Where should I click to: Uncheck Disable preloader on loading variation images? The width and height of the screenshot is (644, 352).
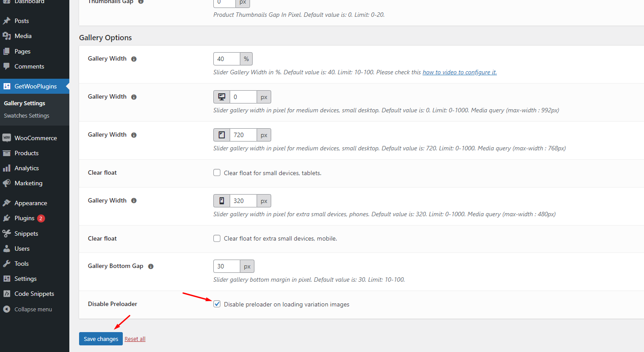[x=217, y=304]
